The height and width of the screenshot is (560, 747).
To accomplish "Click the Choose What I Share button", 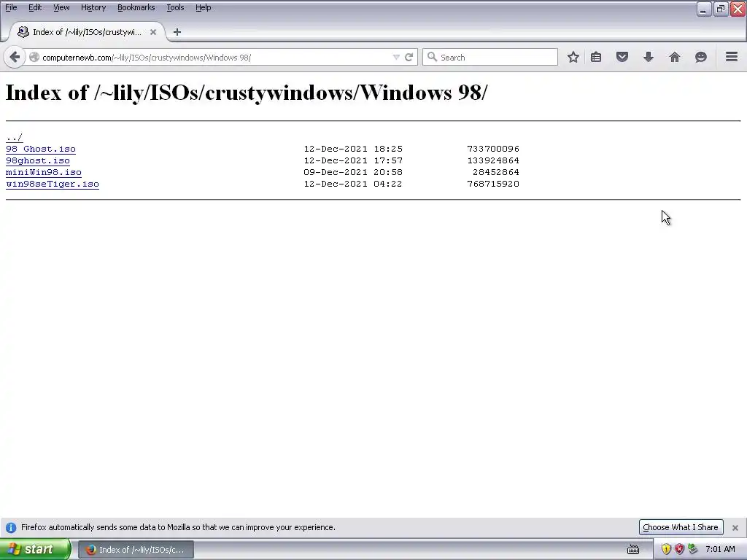I will point(681,527).
